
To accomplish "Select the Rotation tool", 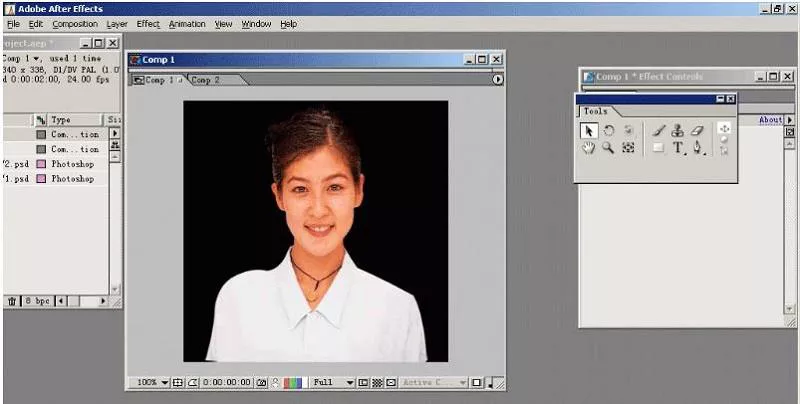I will point(608,130).
